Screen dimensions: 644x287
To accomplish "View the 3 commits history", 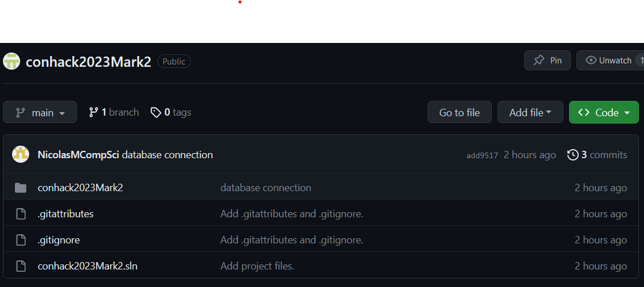I will click(597, 155).
